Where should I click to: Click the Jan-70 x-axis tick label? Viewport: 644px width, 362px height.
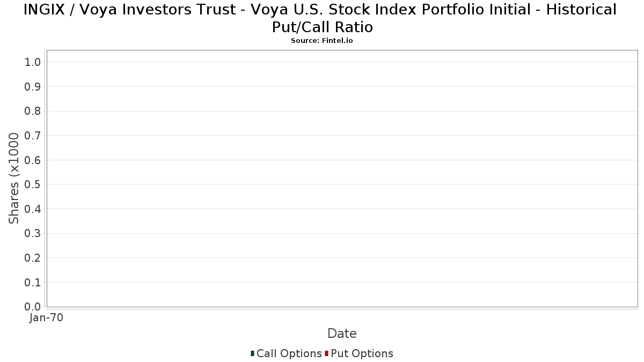point(46,318)
